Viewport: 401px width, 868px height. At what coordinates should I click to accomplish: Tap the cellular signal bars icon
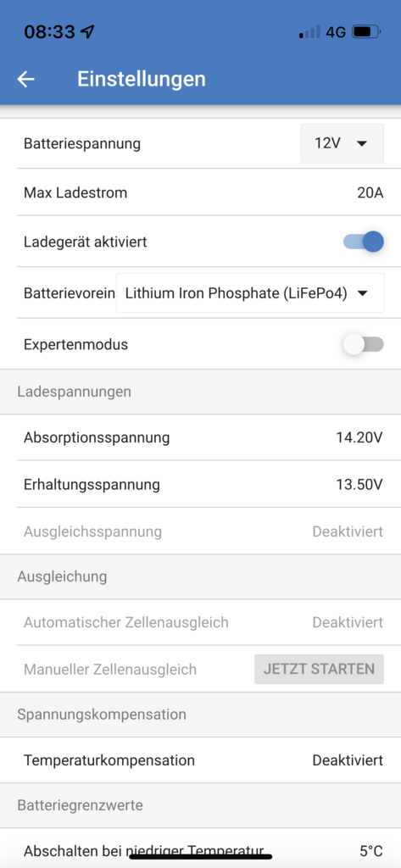coord(309,32)
